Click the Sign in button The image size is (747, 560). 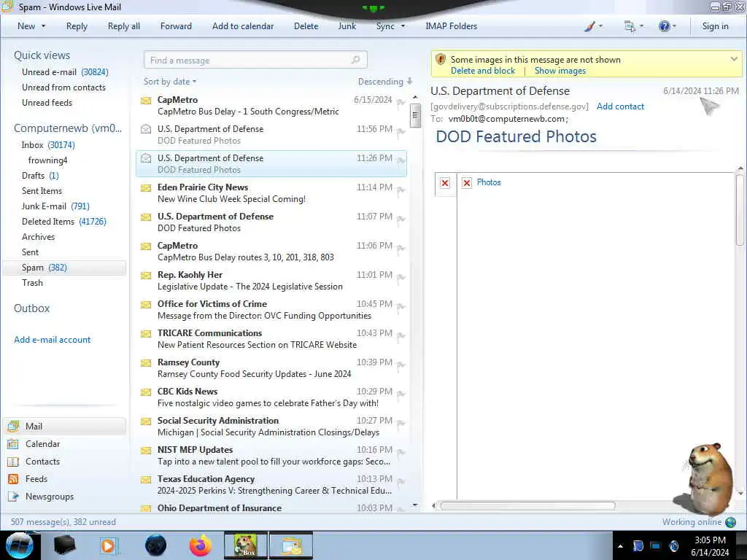click(x=715, y=26)
